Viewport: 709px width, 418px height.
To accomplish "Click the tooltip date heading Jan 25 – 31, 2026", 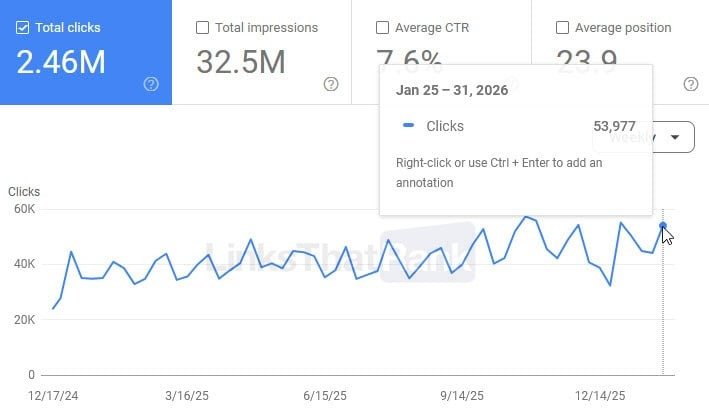I will (x=451, y=90).
